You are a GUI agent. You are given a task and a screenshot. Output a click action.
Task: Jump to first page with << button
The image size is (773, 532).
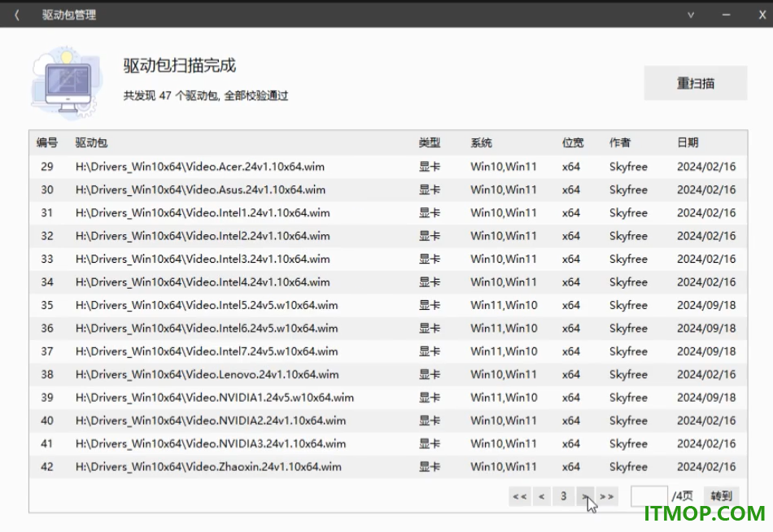click(520, 496)
